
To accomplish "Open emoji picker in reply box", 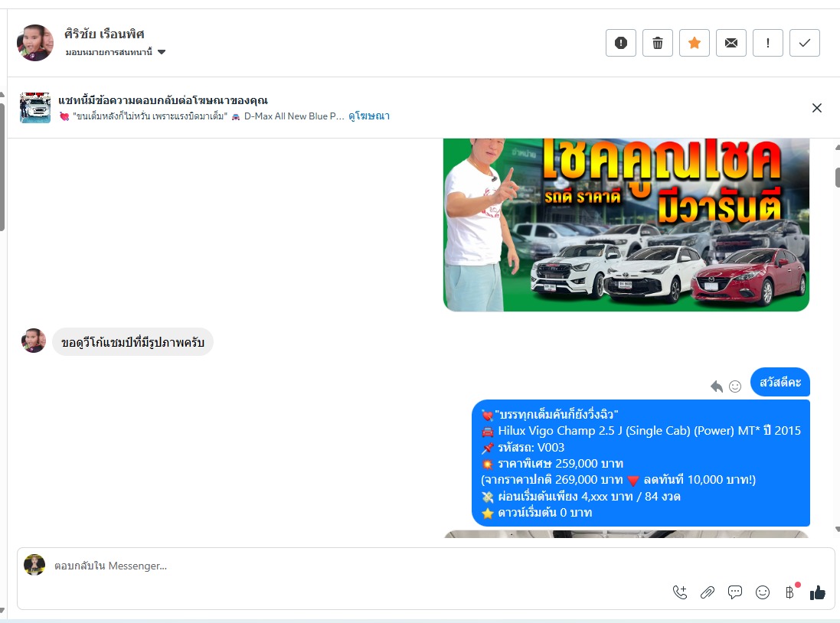I will tap(763, 592).
